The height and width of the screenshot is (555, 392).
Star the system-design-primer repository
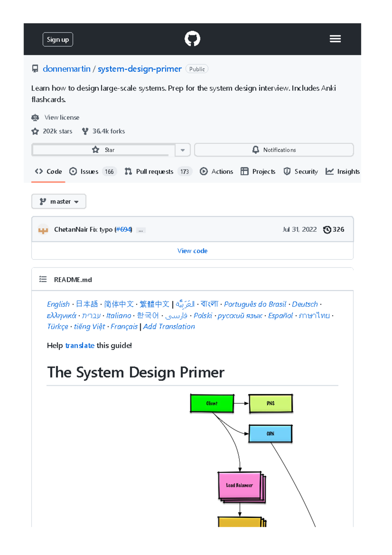103,150
